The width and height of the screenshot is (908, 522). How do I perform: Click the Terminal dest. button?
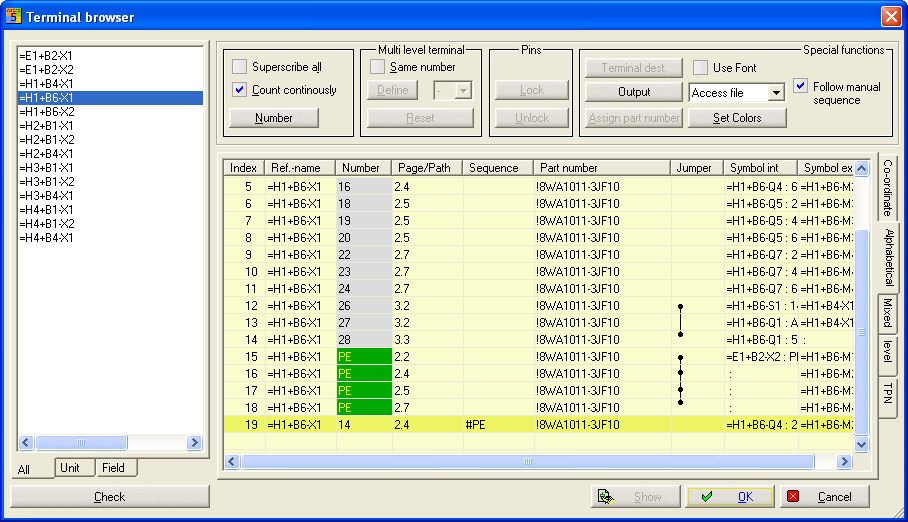pyautogui.click(x=634, y=68)
